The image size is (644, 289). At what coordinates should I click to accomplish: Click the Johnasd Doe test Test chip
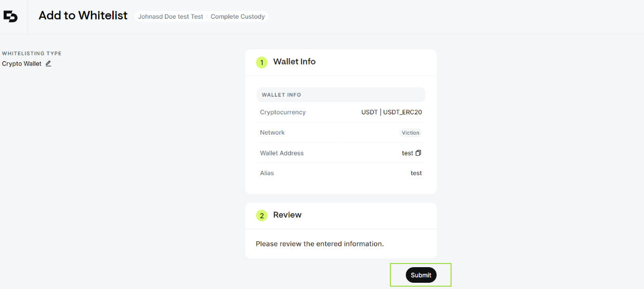coord(170,17)
